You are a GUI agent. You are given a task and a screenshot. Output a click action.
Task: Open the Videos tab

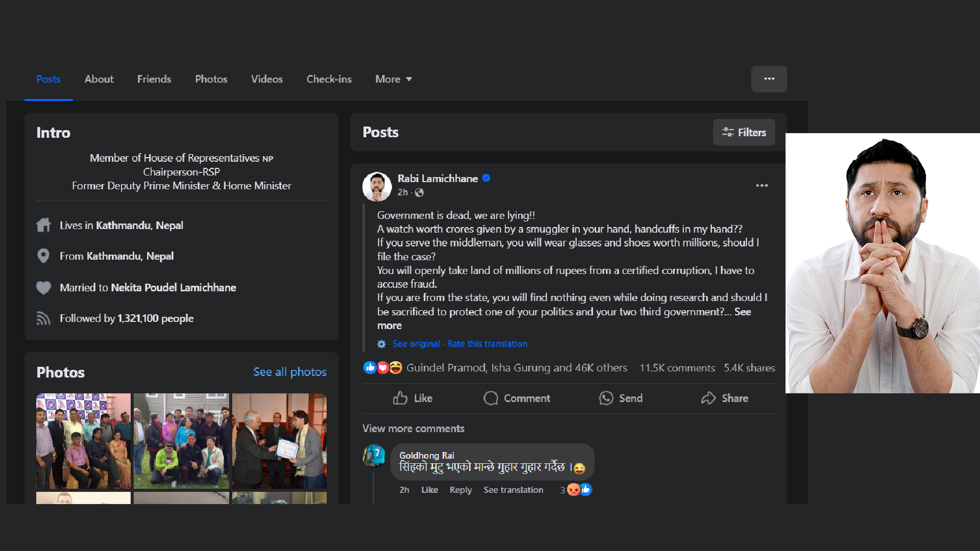(x=266, y=79)
